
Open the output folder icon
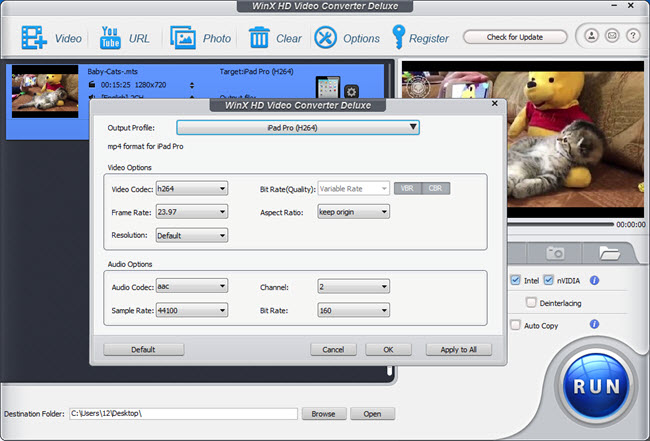pyautogui.click(x=609, y=253)
